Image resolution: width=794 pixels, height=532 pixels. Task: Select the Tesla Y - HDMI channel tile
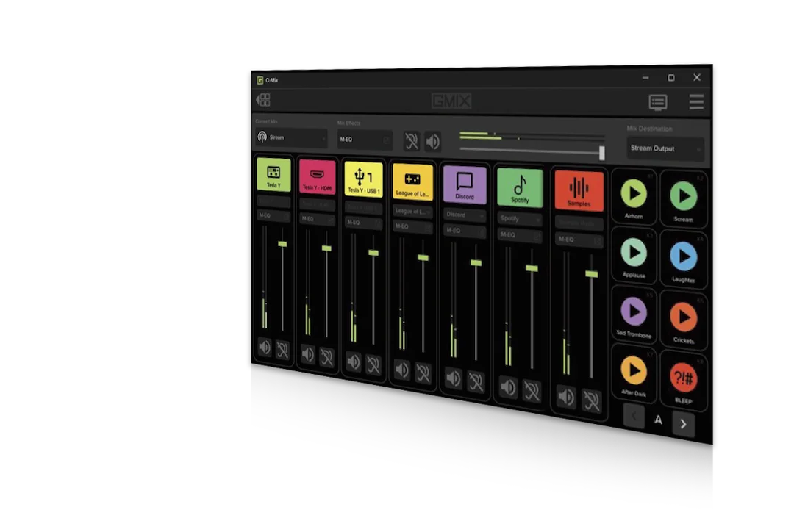317,177
